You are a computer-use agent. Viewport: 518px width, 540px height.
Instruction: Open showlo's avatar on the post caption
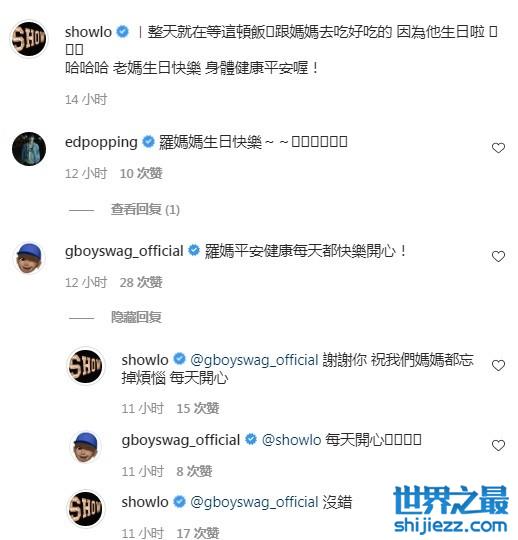[29, 39]
